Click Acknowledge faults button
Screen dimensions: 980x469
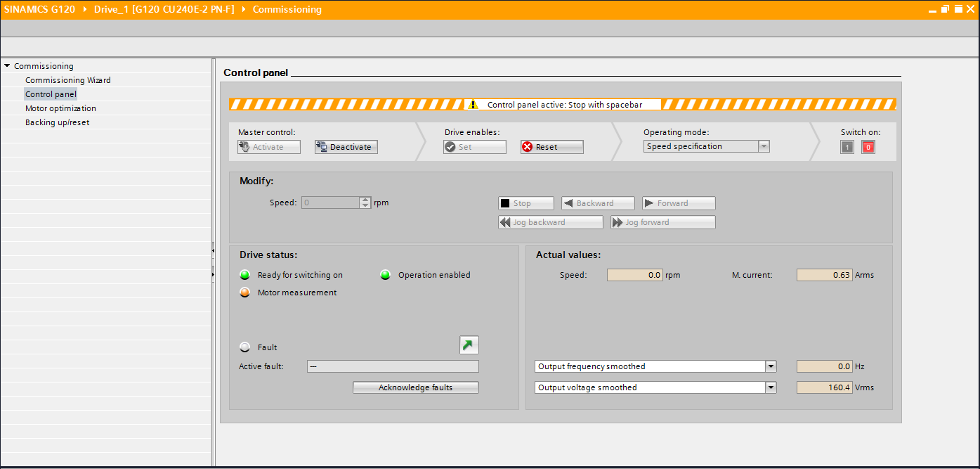click(x=416, y=387)
